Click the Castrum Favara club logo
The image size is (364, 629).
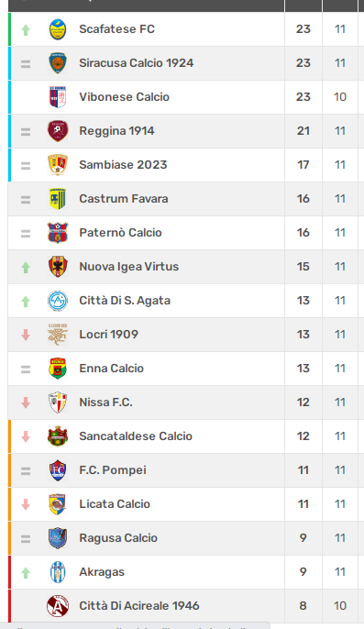[58, 199]
